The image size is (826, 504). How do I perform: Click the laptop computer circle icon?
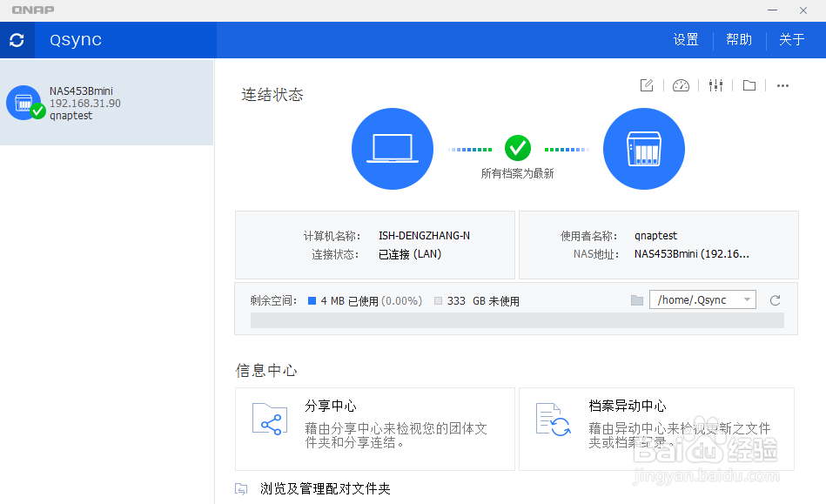[393, 149]
